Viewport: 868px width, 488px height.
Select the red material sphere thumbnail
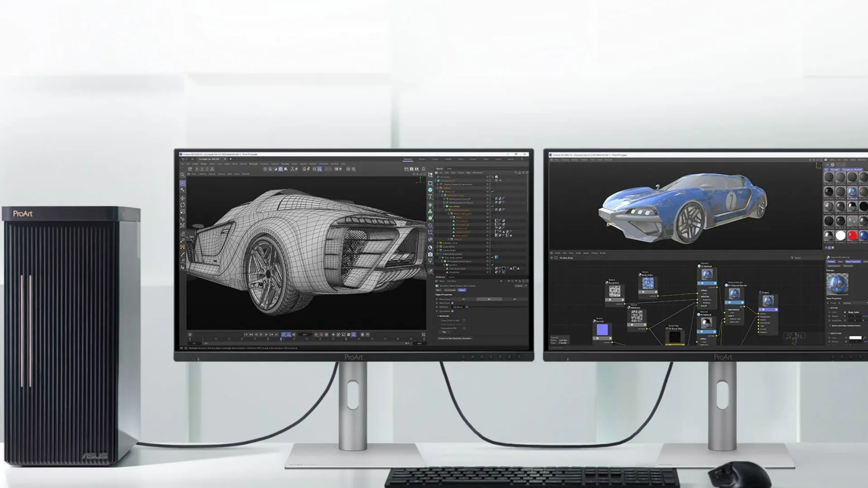coord(852,235)
